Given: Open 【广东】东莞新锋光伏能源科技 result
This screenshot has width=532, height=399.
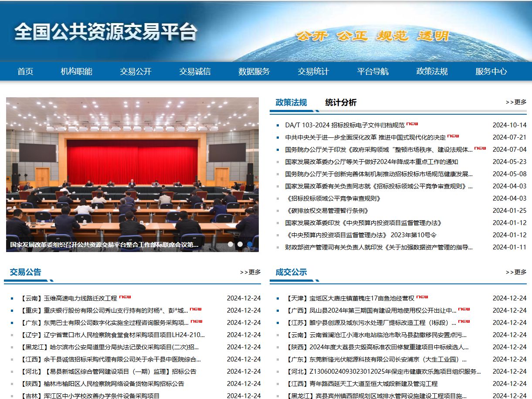Looking at the screenshot, I should [376, 359].
